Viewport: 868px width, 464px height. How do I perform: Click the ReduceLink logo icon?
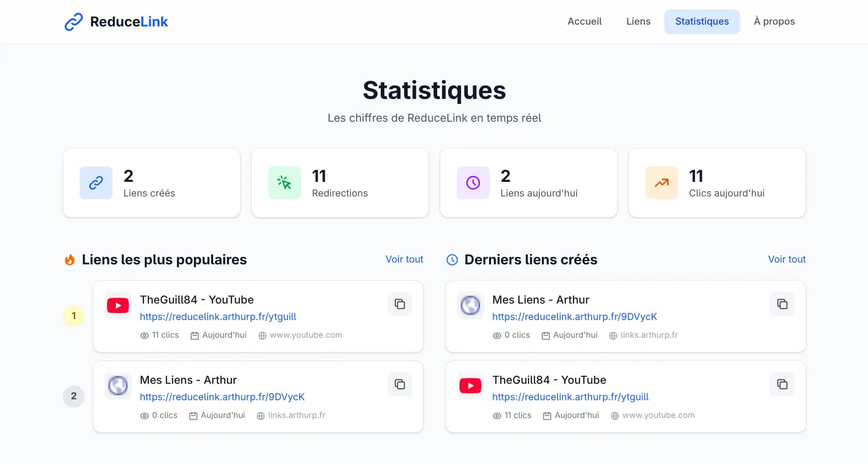pyautogui.click(x=73, y=21)
